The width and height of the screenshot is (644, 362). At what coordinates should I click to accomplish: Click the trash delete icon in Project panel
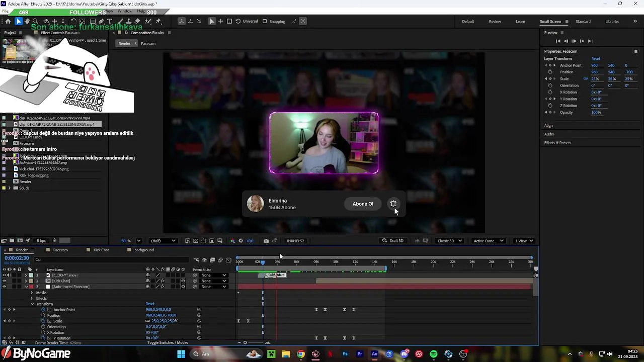(x=54, y=241)
